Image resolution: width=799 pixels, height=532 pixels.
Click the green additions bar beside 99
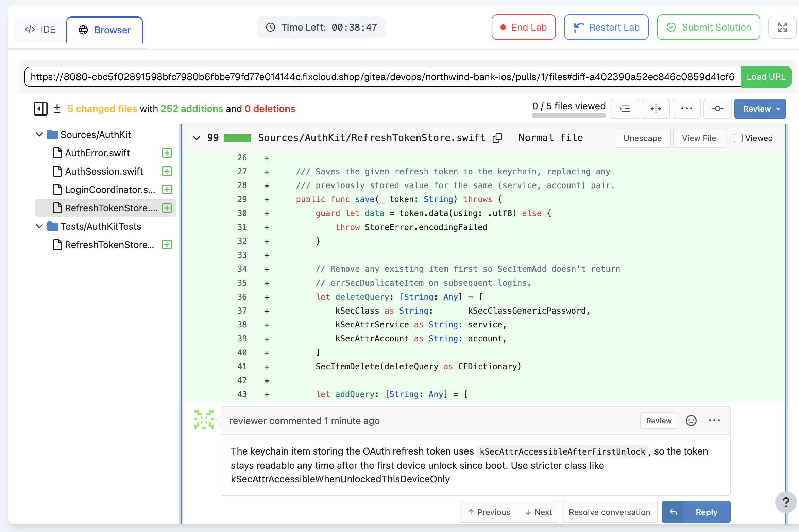237,138
